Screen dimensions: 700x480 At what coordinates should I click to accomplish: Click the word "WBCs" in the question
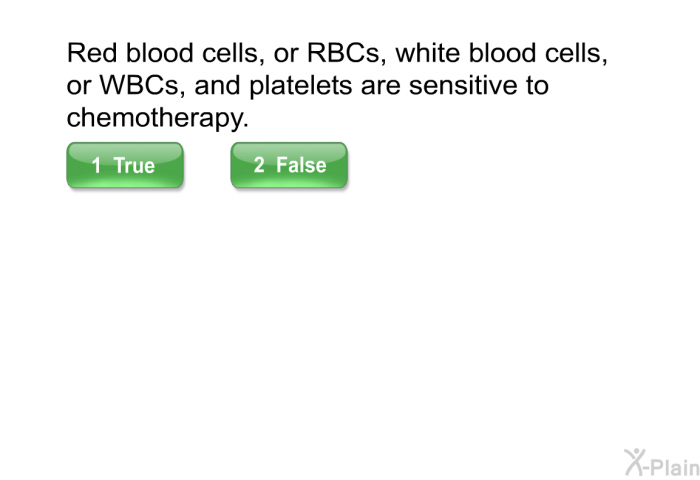point(139,85)
